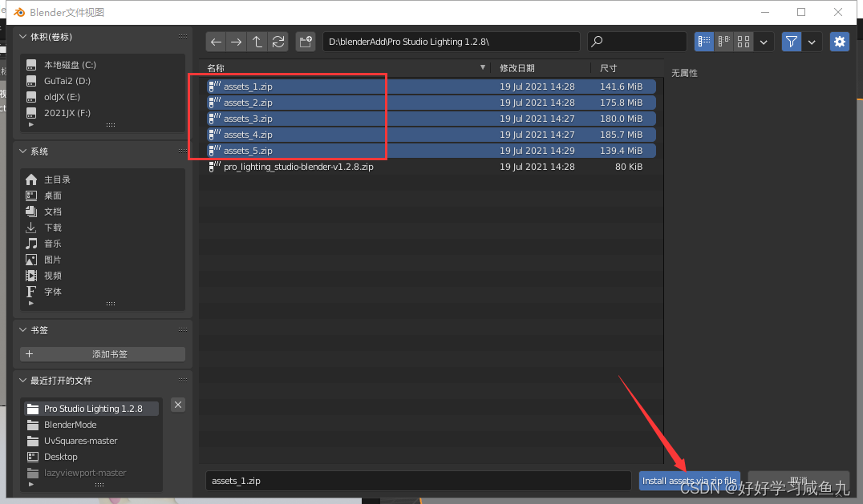Select the assets_4.zip file
Viewport: 863px width, 504px height.
point(431,135)
